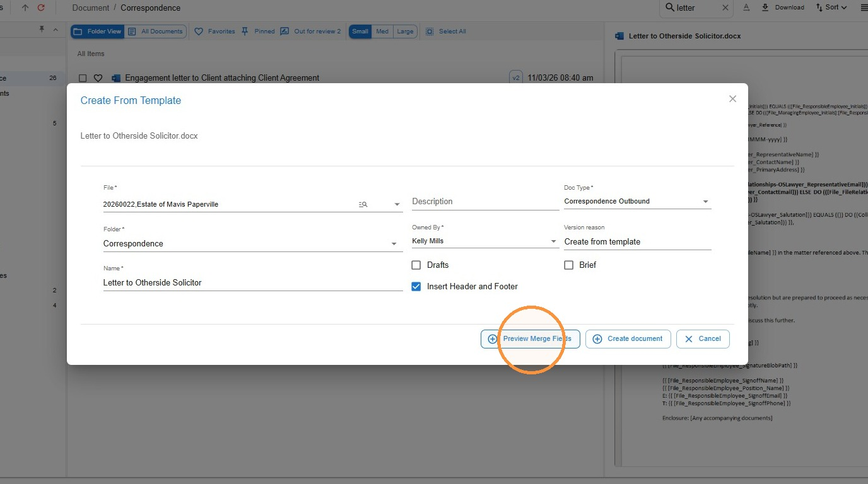Viewport: 868px width, 484px height.
Task: Expand the Folder dropdown
Action: tap(394, 244)
